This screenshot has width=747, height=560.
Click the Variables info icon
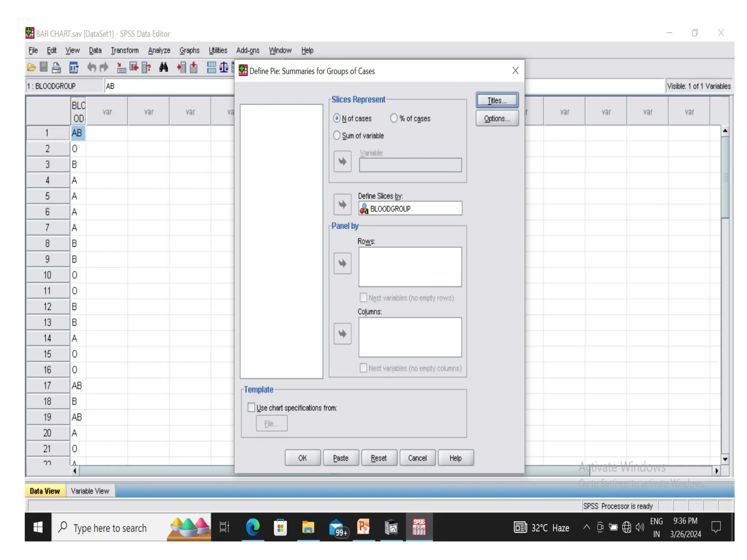tap(146, 67)
